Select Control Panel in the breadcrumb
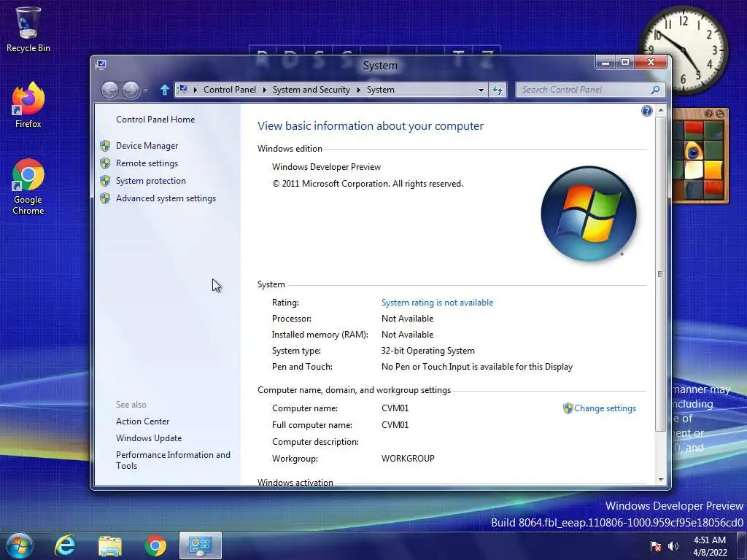This screenshot has height=560, width=747. 230,90
